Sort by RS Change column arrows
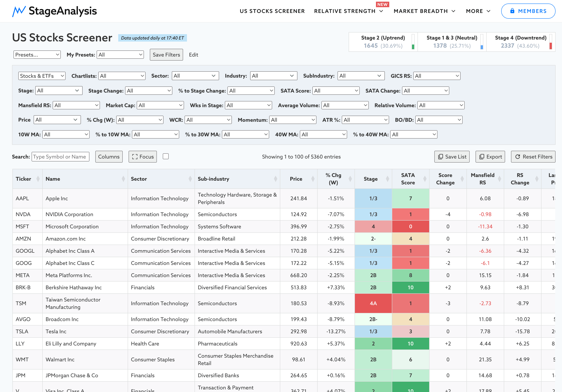Viewport: 562px width, 392px height. coord(537,179)
